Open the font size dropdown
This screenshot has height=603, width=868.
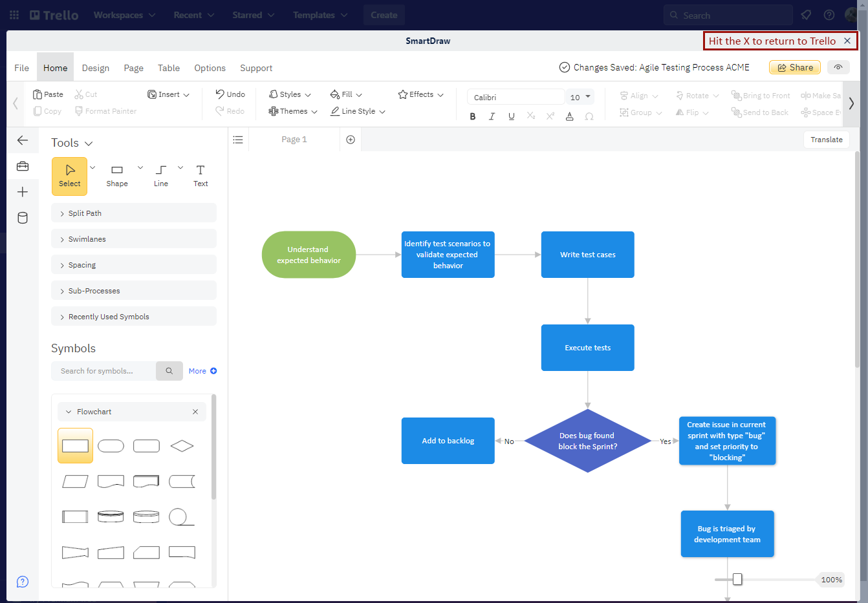(x=580, y=96)
